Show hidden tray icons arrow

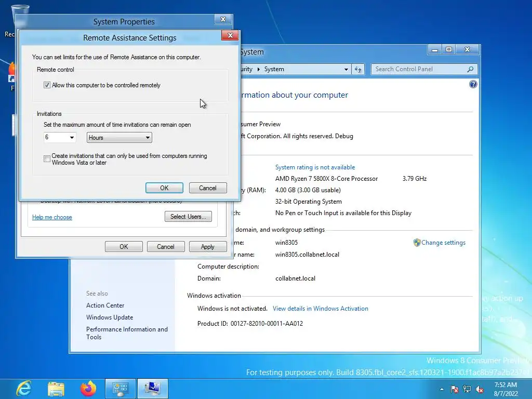(442, 389)
